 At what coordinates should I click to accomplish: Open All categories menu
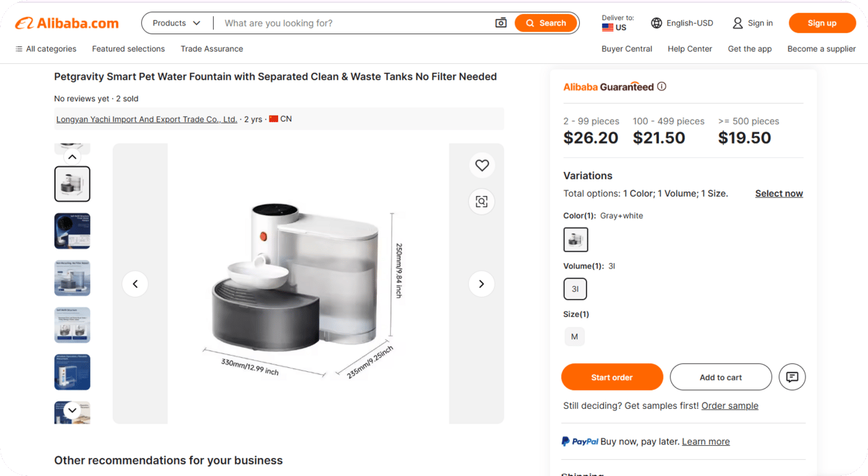46,49
